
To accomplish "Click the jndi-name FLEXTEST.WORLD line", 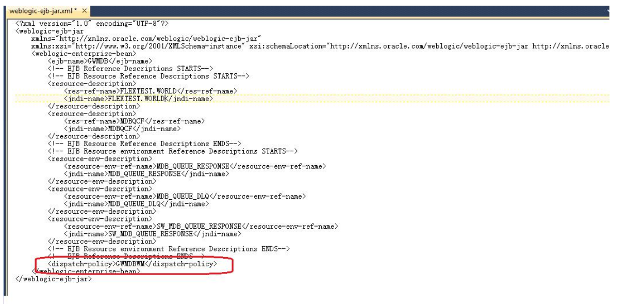I will [x=138, y=99].
